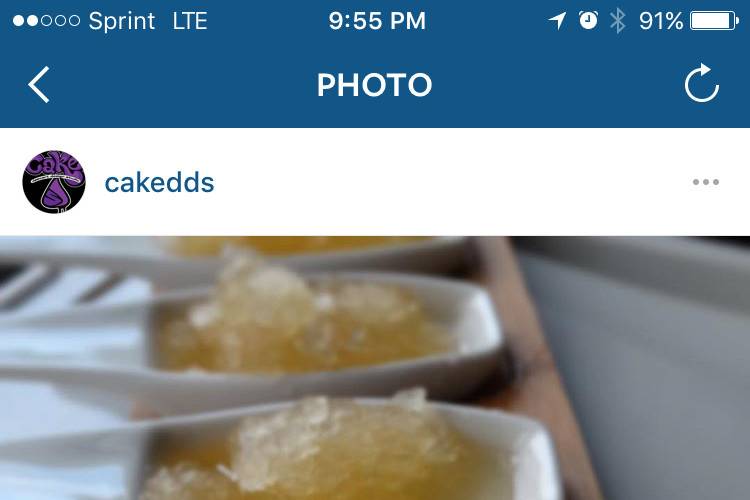This screenshot has height=500, width=750.
Task: Tap the PHOTO header title
Action: 375,85
